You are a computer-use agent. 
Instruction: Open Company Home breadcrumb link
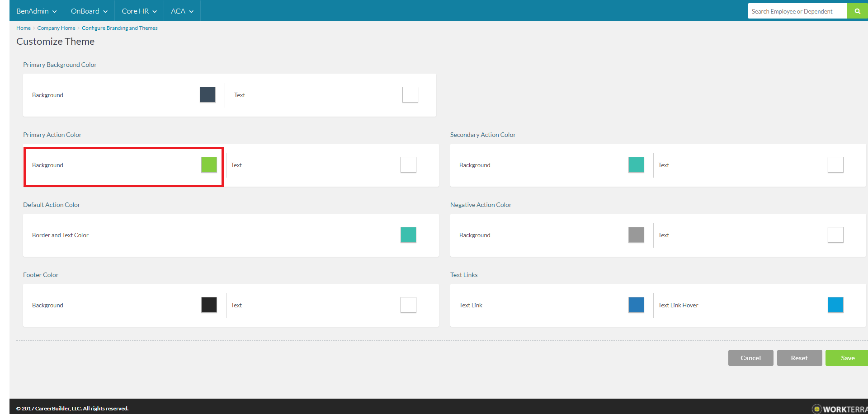click(56, 28)
